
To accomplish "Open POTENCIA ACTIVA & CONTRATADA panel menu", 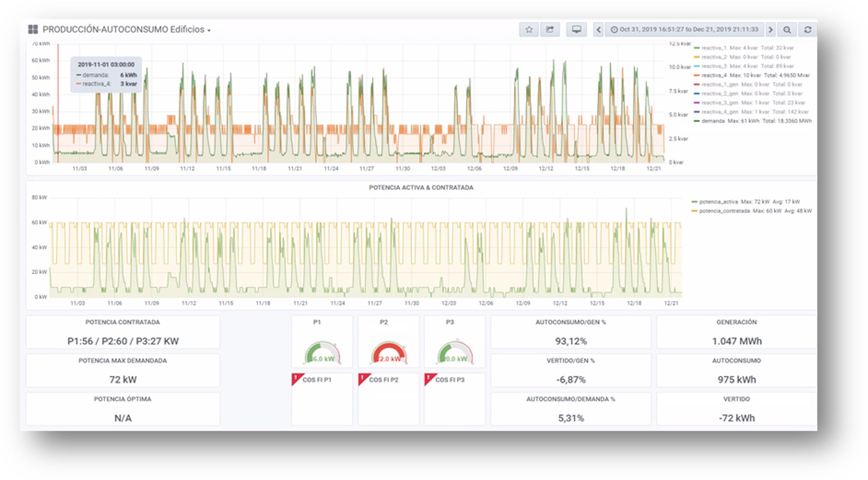I will pyautogui.click(x=421, y=187).
